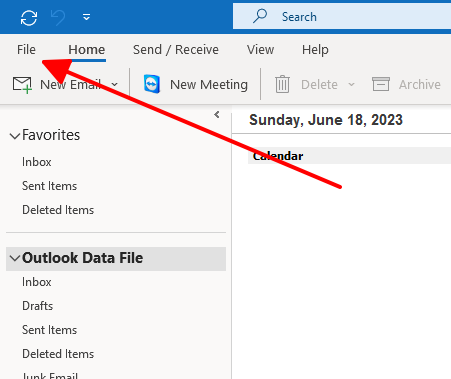Screen dimensions: 451x379
Task: Open the View ribbon tab
Action: [x=260, y=50]
